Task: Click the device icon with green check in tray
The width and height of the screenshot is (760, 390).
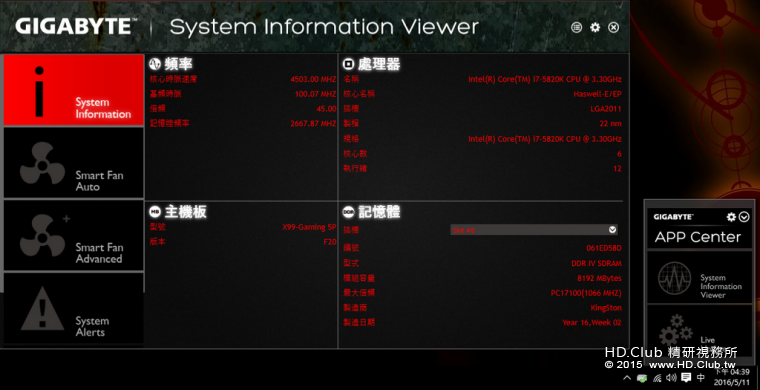Action: [x=642, y=378]
